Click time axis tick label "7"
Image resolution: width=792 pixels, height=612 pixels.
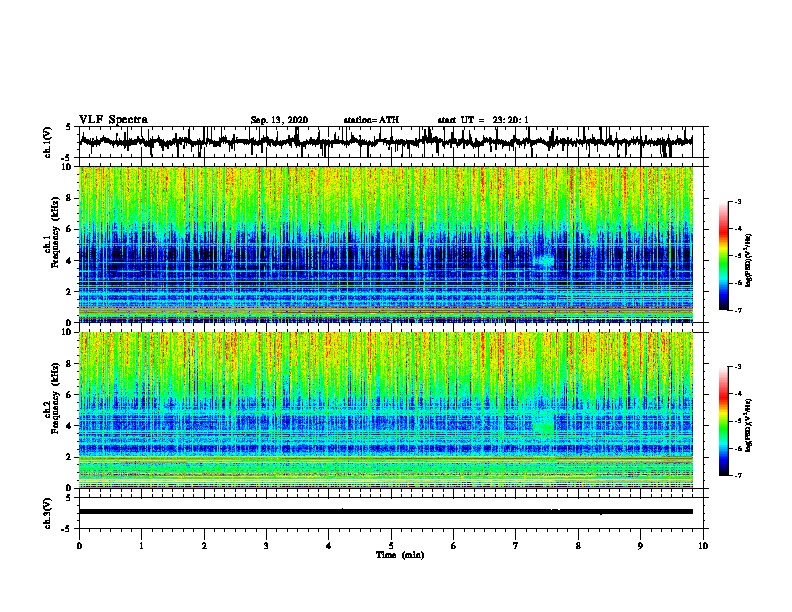516,546
